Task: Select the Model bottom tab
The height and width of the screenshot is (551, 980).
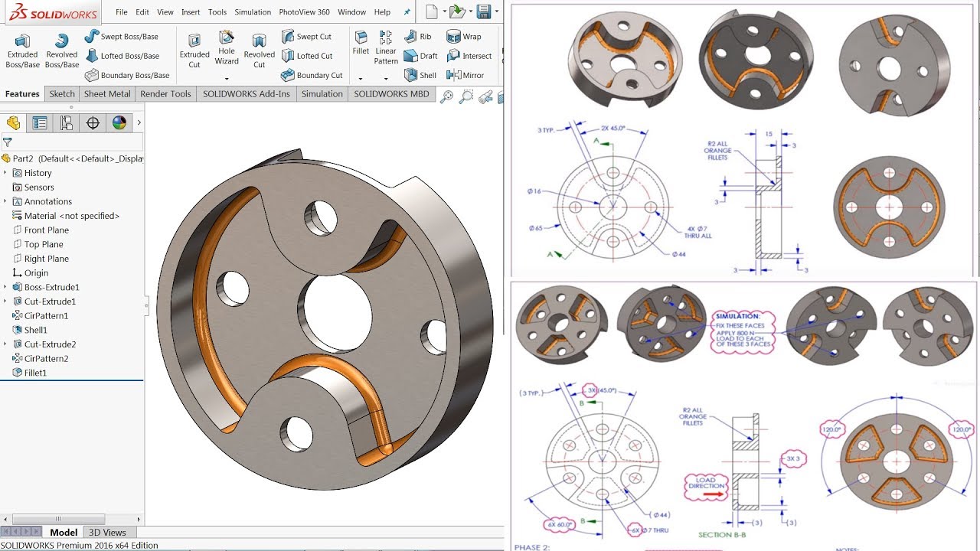Action: click(x=64, y=533)
